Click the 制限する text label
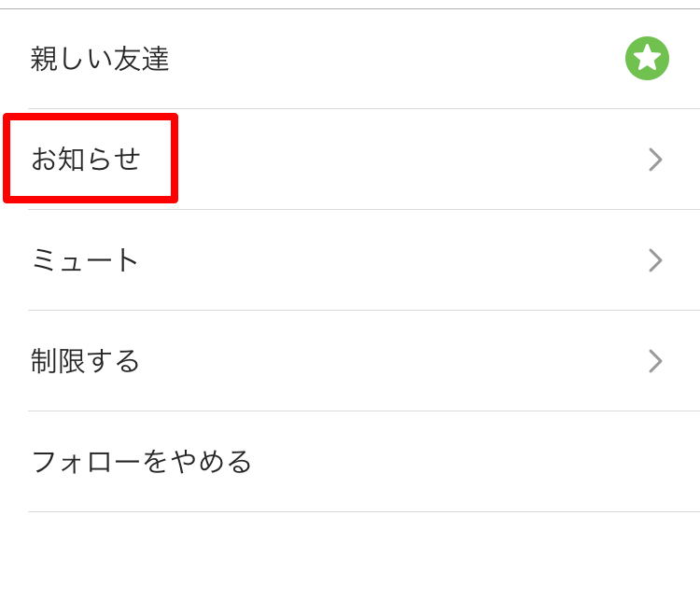 (85, 361)
